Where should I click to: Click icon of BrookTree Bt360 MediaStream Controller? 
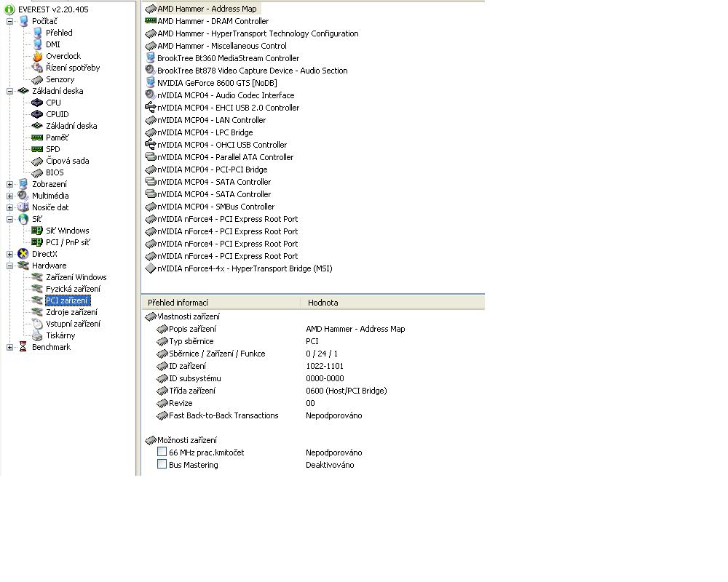click(x=151, y=57)
